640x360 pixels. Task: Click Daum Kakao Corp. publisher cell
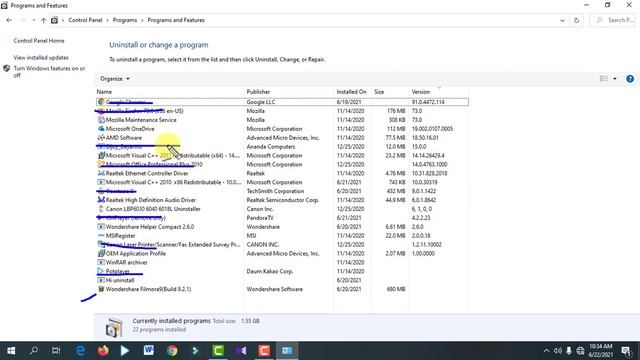(x=270, y=271)
